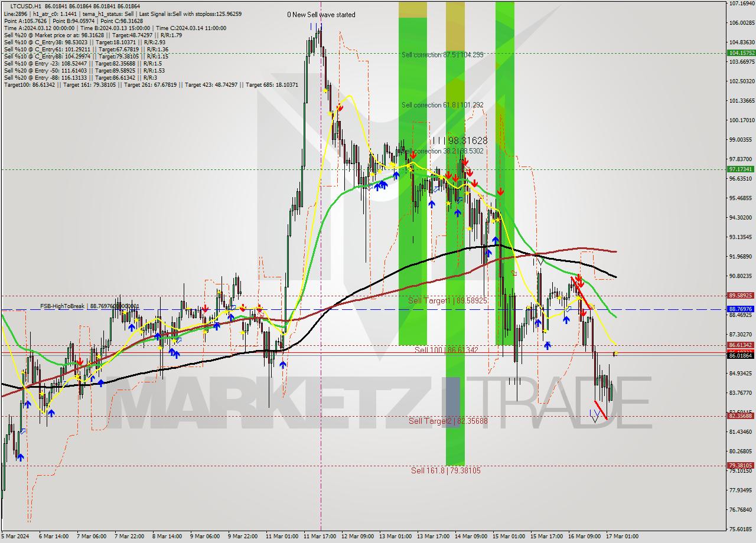Click the red 86.61342 price axis marker
Screen dimensions: 756x543
741,345
